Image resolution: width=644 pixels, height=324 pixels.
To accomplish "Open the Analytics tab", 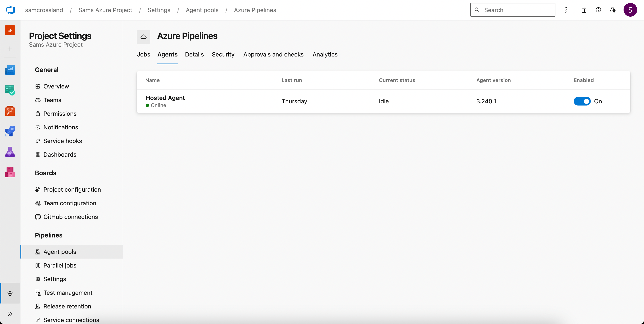I will [x=325, y=55].
